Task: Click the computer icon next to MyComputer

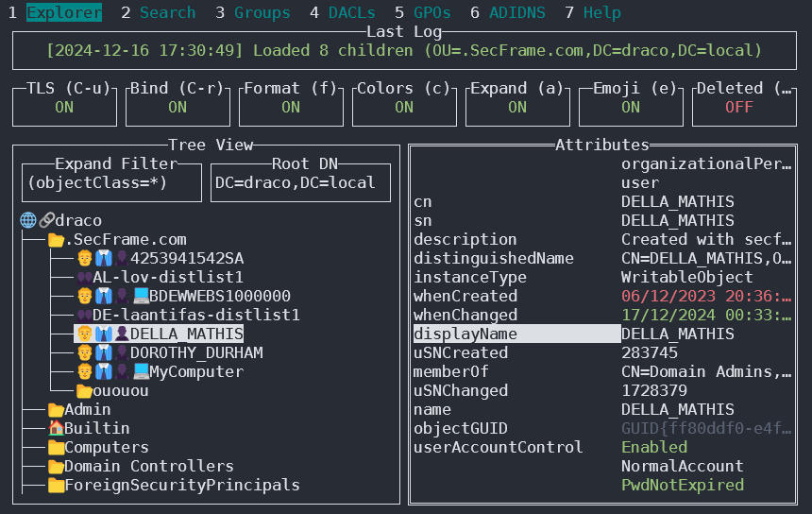Action: pos(140,371)
